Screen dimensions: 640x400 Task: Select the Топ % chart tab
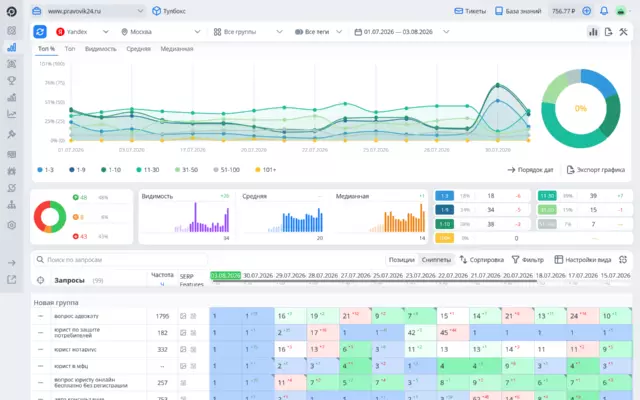pyautogui.click(x=46, y=49)
